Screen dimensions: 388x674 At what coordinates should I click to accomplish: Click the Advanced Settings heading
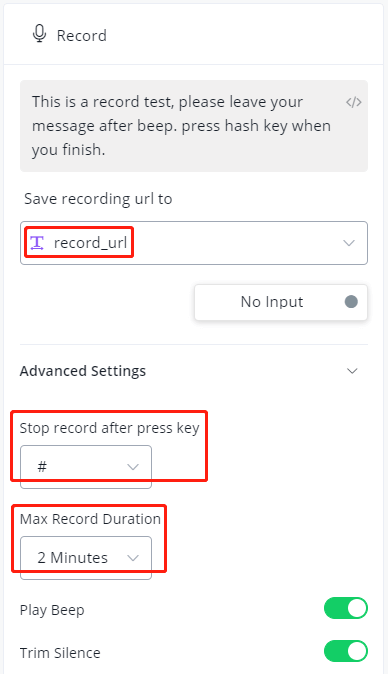coord(83,371)
